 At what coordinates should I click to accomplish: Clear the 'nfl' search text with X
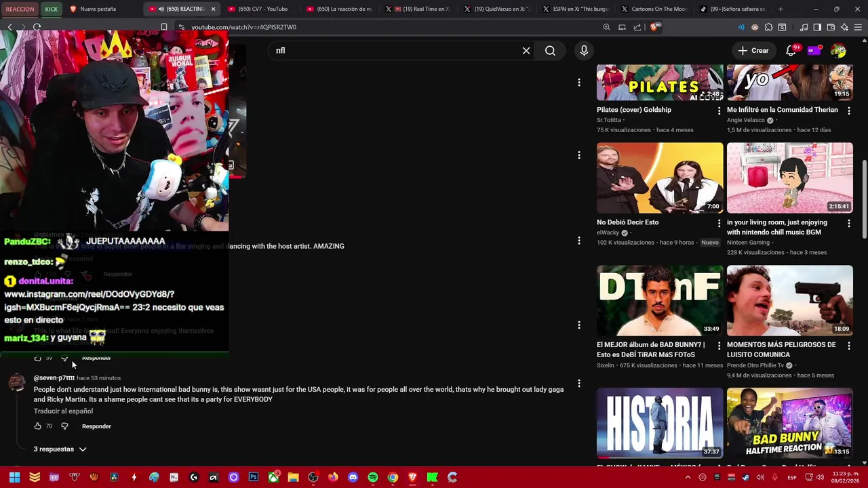(526, 51)
